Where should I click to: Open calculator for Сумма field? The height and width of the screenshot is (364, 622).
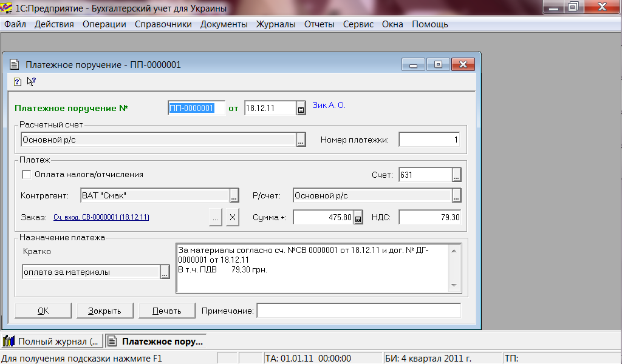pos(358,217)
